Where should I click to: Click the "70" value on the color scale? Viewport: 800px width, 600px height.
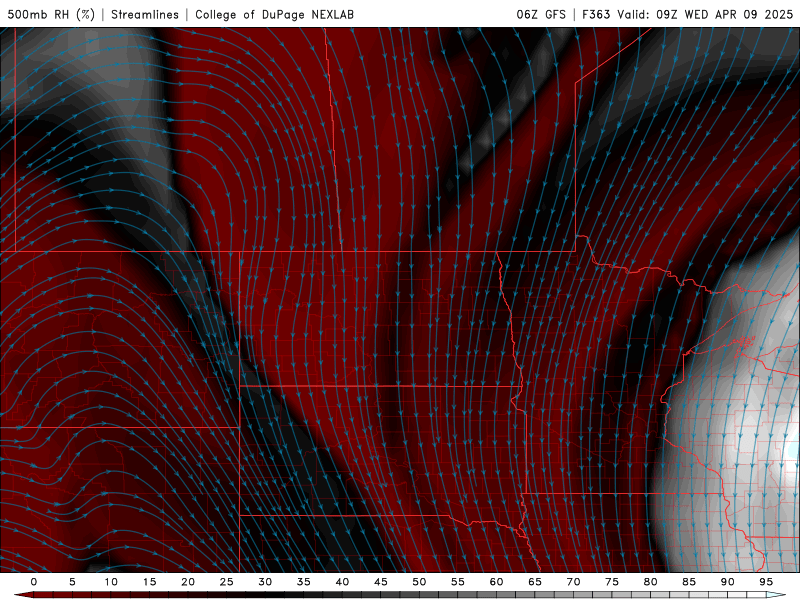(573, 582)
